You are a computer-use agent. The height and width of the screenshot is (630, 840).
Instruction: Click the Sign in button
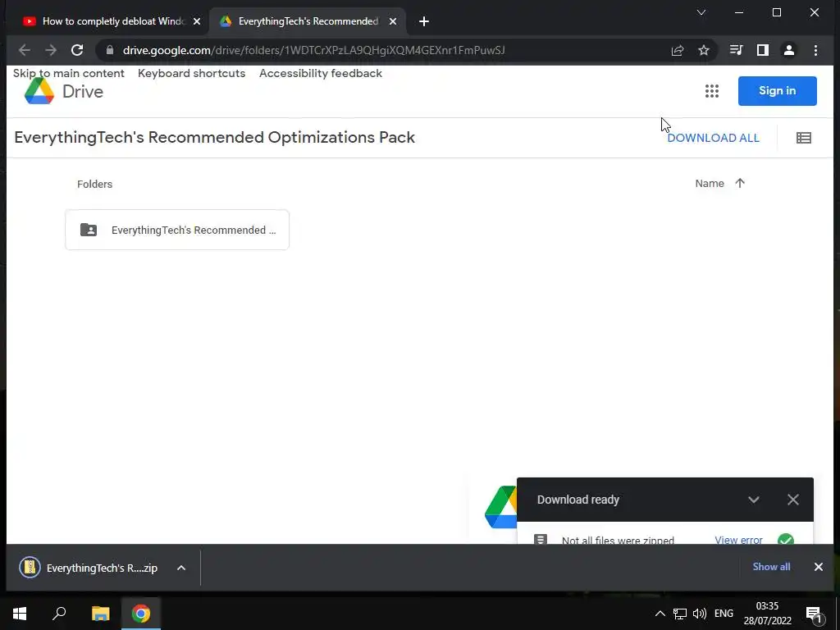[x=777, y=91]
